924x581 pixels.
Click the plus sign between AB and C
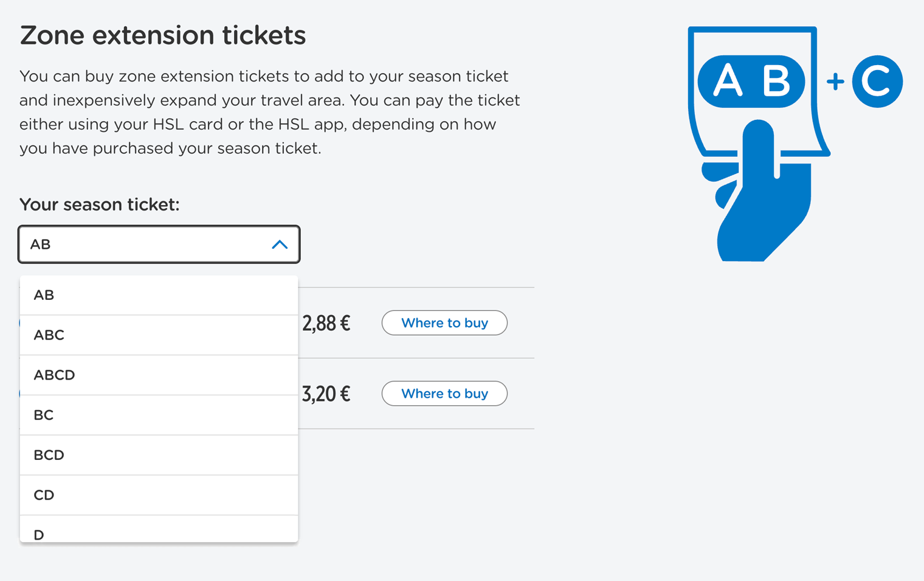click(x=836, y=82)
